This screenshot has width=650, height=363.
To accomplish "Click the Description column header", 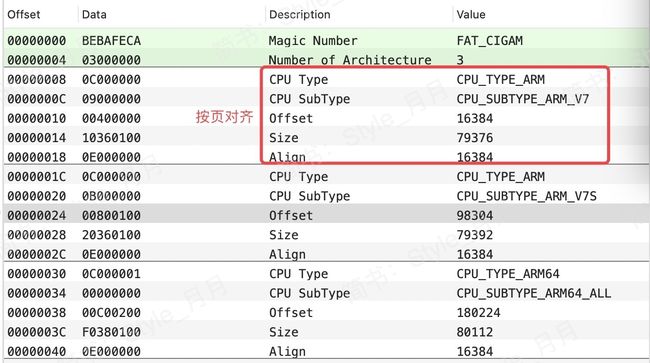I will [300, 15].
